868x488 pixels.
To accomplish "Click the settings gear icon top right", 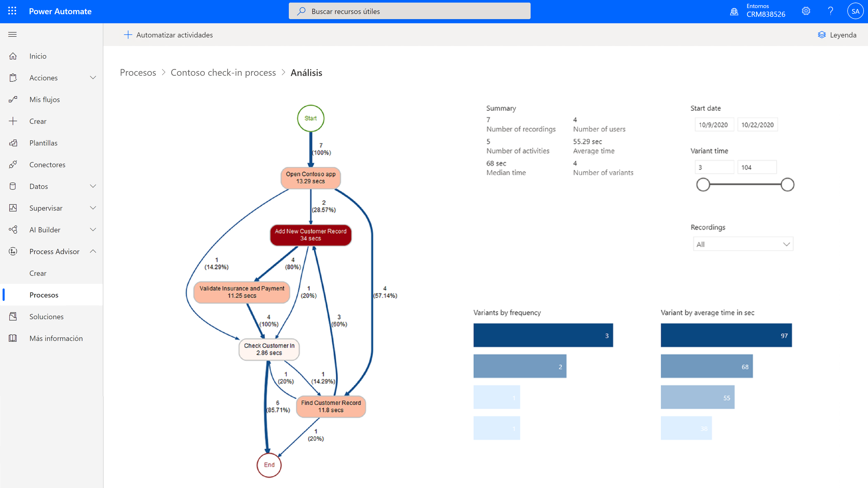I will click(806, 11).
